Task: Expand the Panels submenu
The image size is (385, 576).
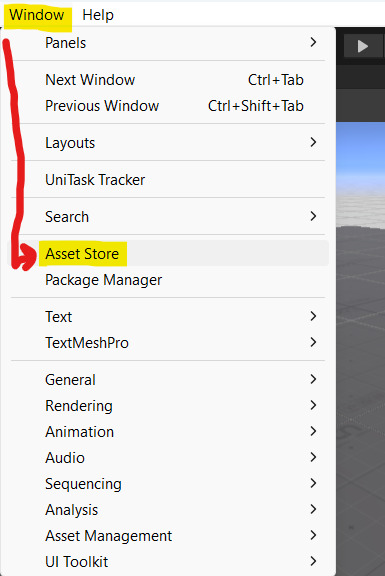Action: pos(168,43)
